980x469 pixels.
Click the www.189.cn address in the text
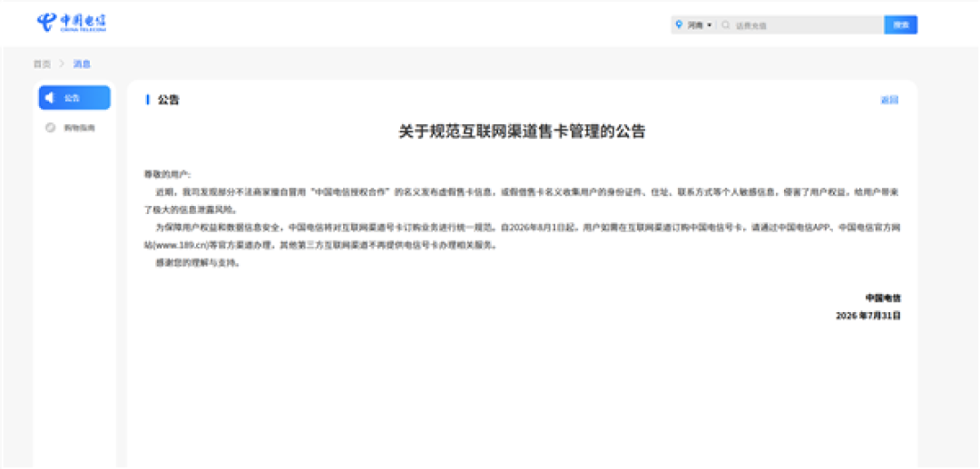click(181, 246)
